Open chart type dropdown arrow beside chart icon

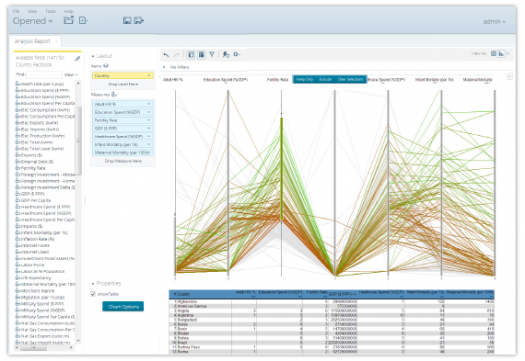coord(508,54)
